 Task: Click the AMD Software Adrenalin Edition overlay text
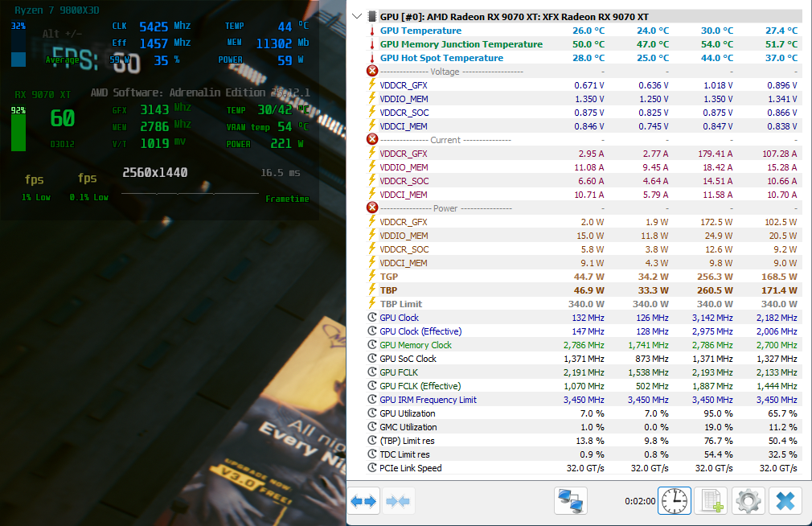click(x=200, y=92)
